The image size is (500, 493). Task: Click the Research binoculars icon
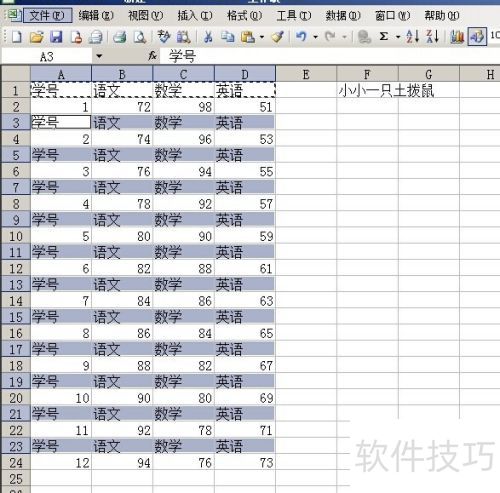click(x=183, y=37)
